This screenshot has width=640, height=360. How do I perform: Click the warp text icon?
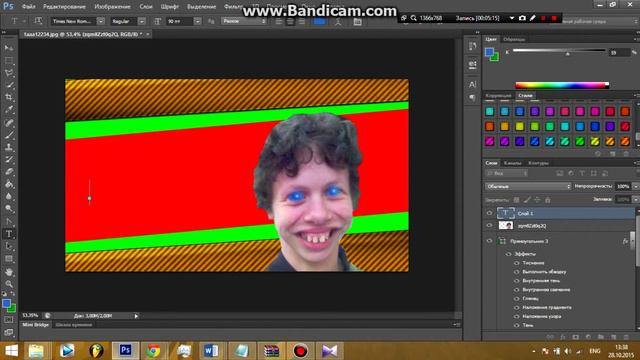pyautogui.click(x=338, y=21)
